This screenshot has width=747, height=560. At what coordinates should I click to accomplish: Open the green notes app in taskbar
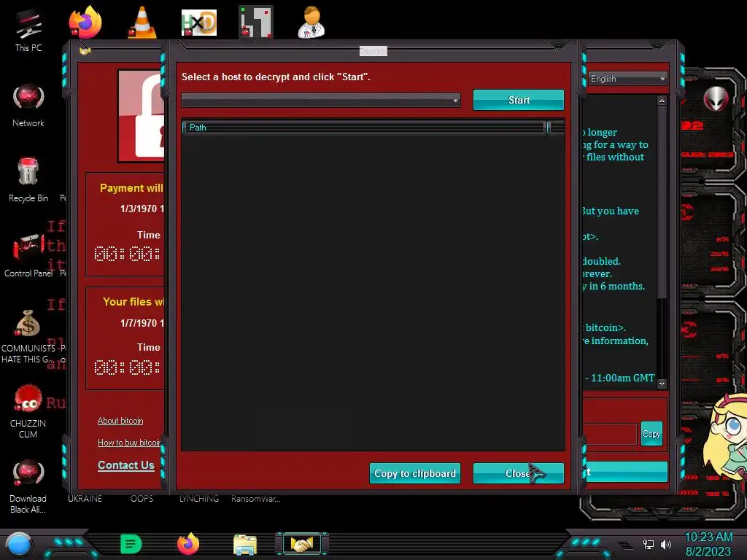pyautogui.click(x=131, y=544)
